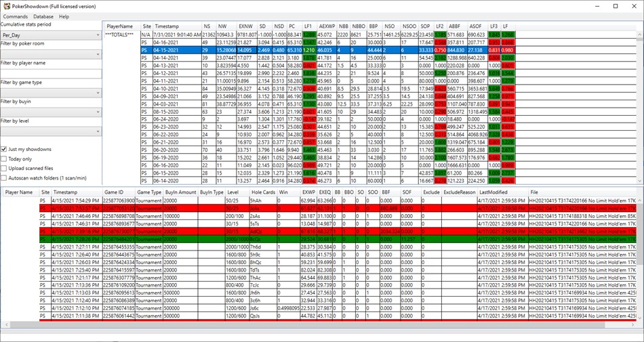Click the PokerShowdown app icon in title bar

(7, 6)
